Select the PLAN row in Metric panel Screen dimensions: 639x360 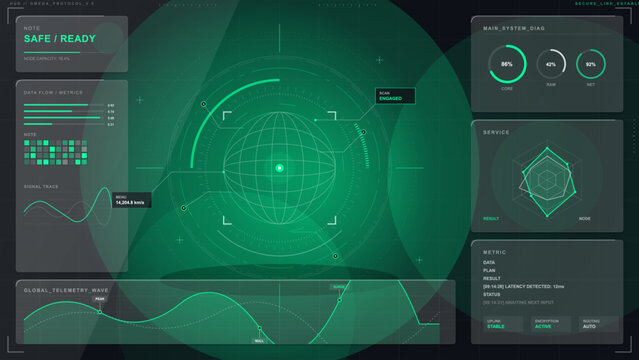coord(489,270)
